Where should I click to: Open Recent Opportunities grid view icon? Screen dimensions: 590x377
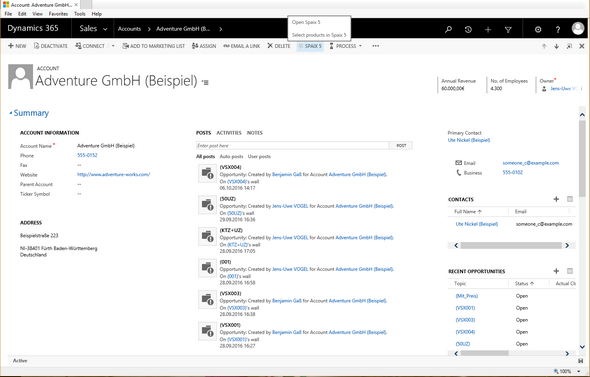click(x=570, y=271)
